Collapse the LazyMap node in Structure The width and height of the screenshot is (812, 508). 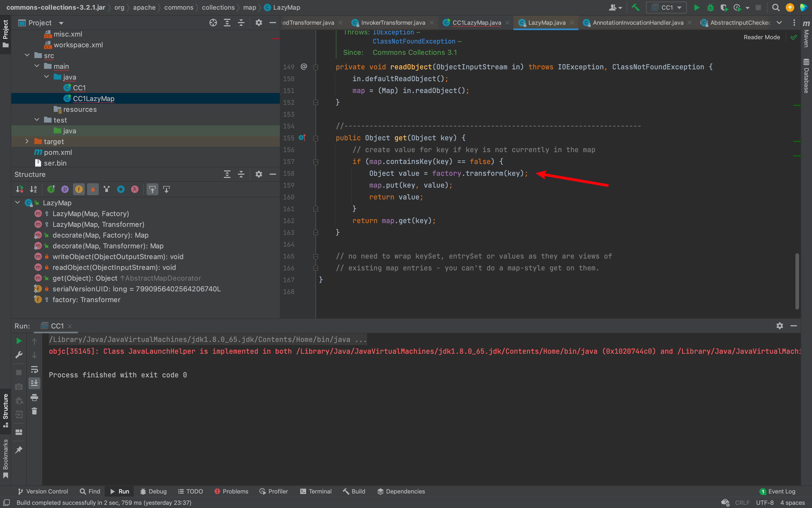[17, 202]
